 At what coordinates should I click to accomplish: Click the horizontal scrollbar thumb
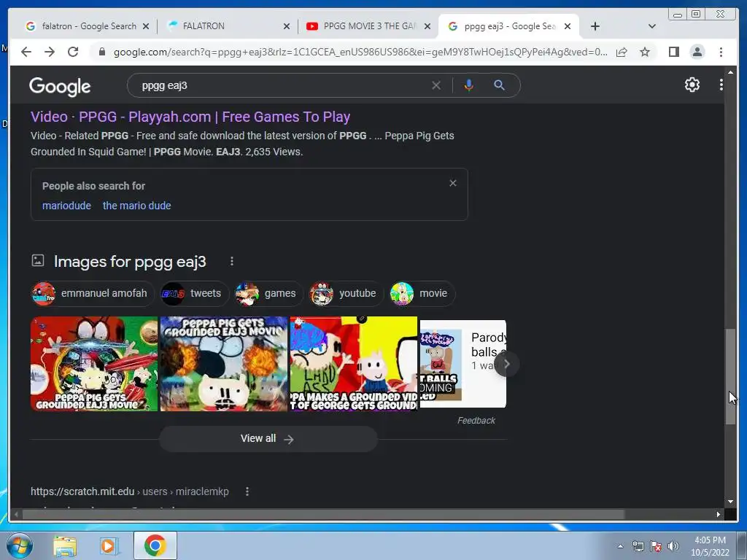(323, 514)
